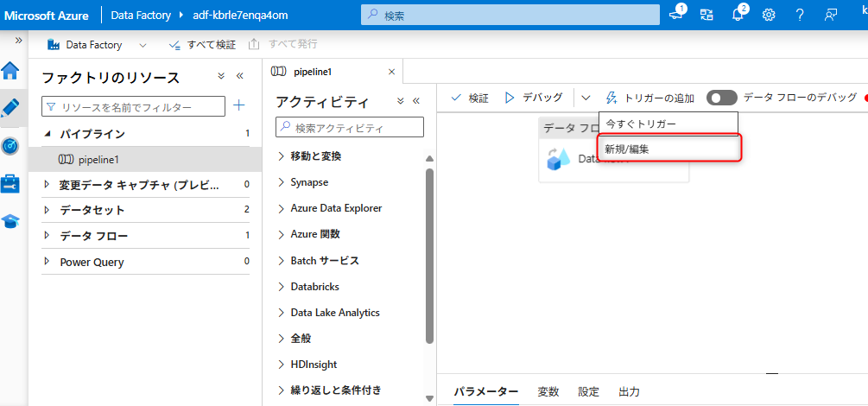Select the Author pencil icon
This screenshot has height=406, width=868.
[x=10, y=108]
